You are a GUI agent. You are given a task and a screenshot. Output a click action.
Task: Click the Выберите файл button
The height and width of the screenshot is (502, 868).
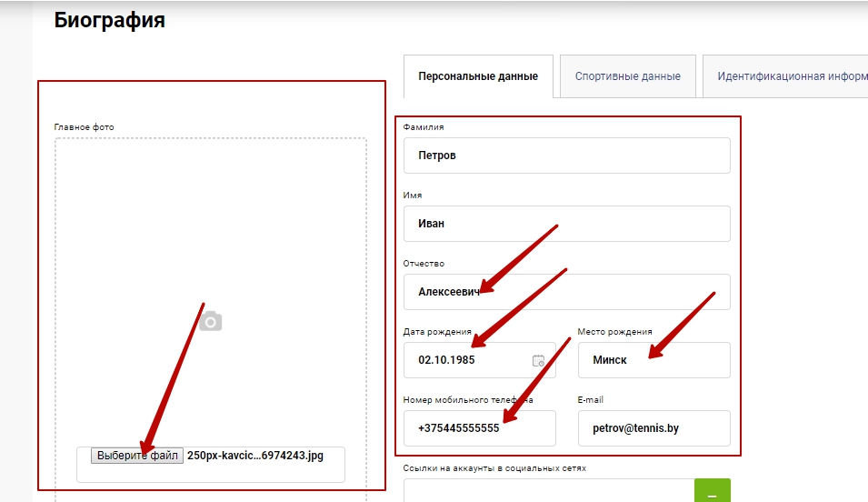coord(139,456)
